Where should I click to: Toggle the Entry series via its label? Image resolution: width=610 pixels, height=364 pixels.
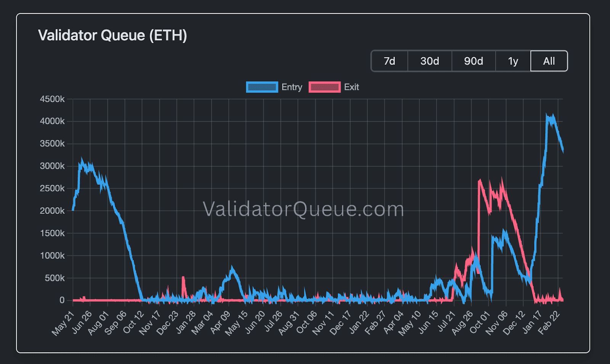point(292,87)
